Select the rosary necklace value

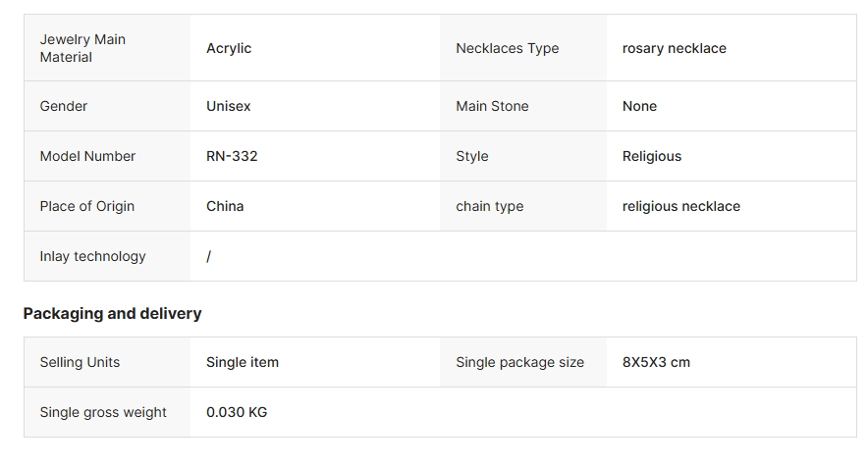click(674, 48)
